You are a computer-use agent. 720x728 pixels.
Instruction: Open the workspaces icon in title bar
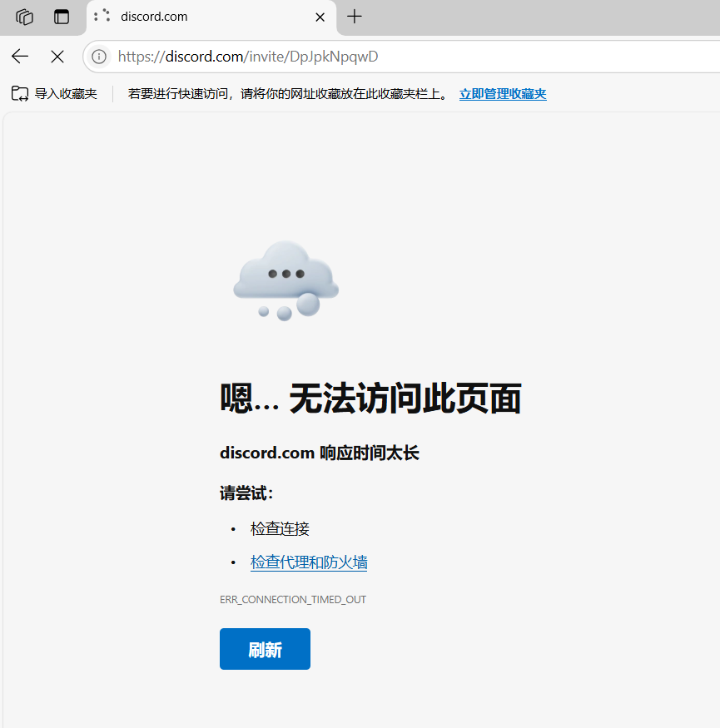tap(24, 17)
